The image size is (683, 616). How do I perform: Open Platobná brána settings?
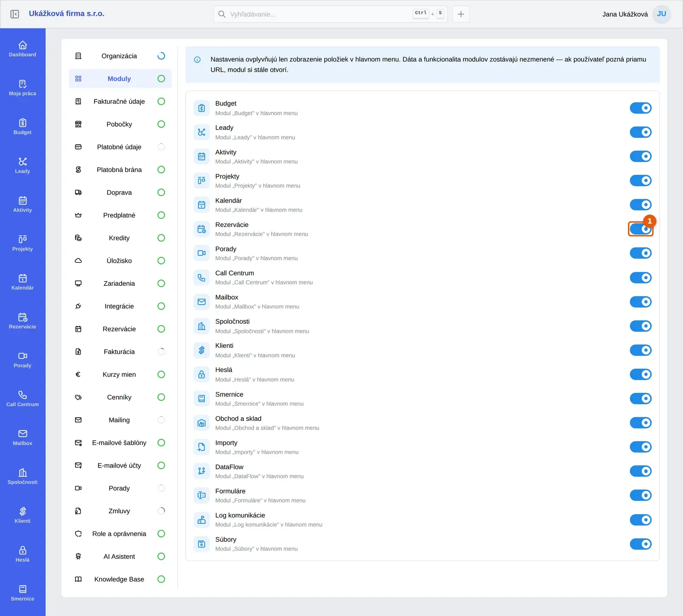pos(120,170)
